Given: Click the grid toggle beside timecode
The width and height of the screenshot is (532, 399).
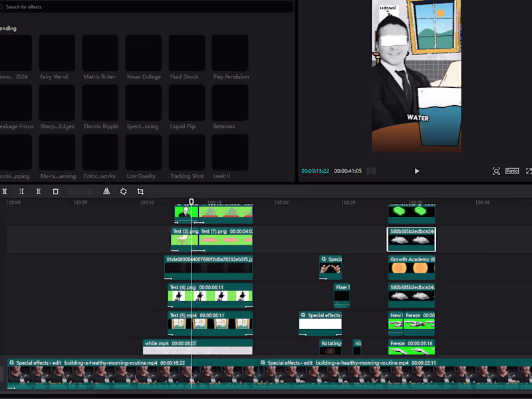Looking at the screenshot, I should coord(371,171).
